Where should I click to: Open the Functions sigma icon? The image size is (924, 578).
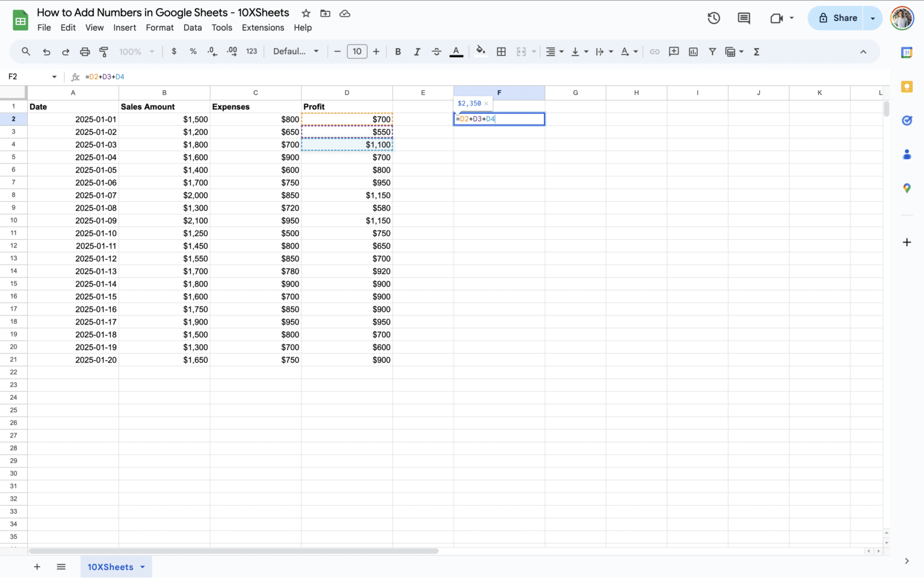pyautogui.click(x=756, y=51)
